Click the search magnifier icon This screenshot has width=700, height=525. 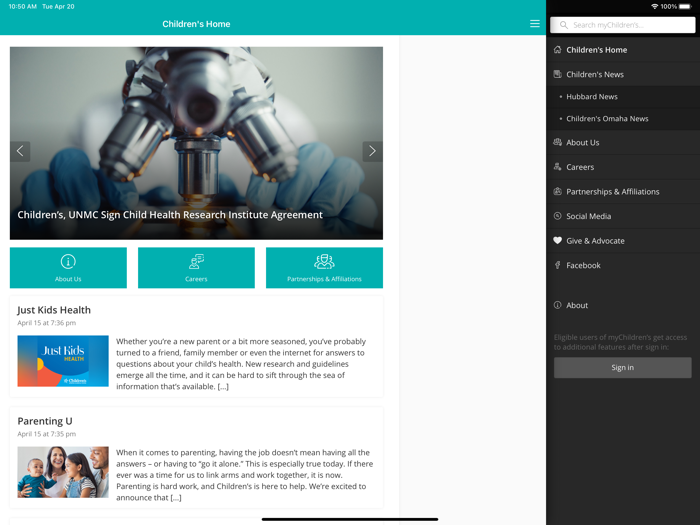coord(564,25)
